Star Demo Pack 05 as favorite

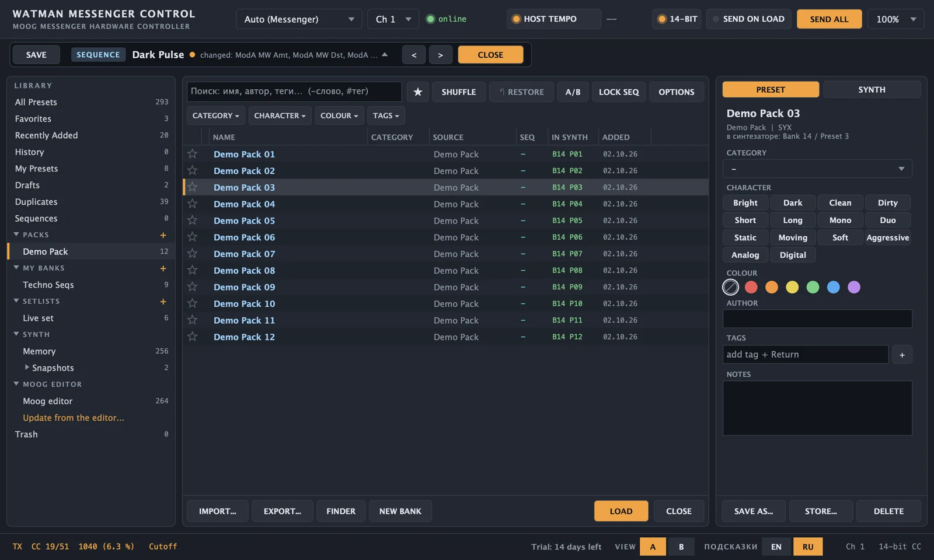pos(193,220)
